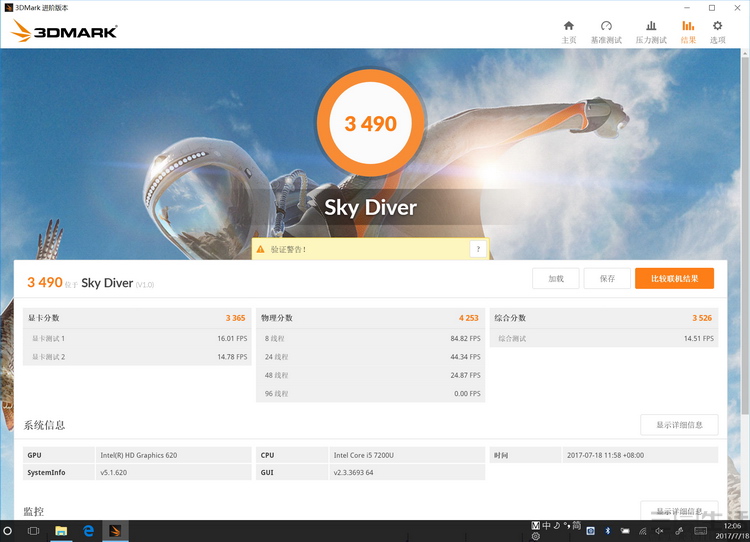Click the 96 线程 0.00 FPS row
The width and height of the screenshot is (750, 542).
370,394
